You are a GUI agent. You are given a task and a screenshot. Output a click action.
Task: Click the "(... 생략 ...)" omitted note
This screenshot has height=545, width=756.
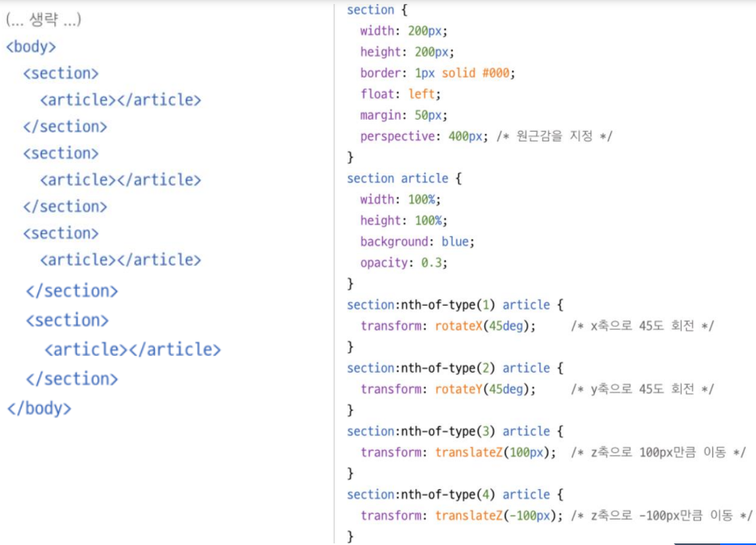43,20
